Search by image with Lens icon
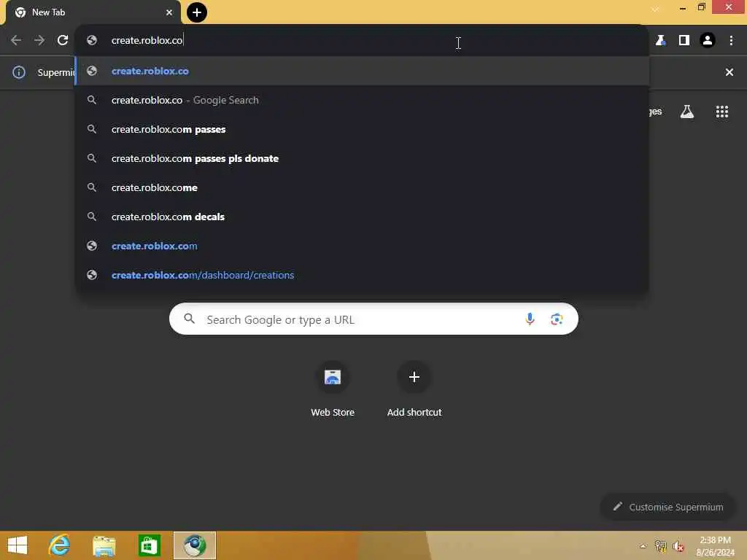The height and width of the screenshot is (560, 747). click(557, 319)
